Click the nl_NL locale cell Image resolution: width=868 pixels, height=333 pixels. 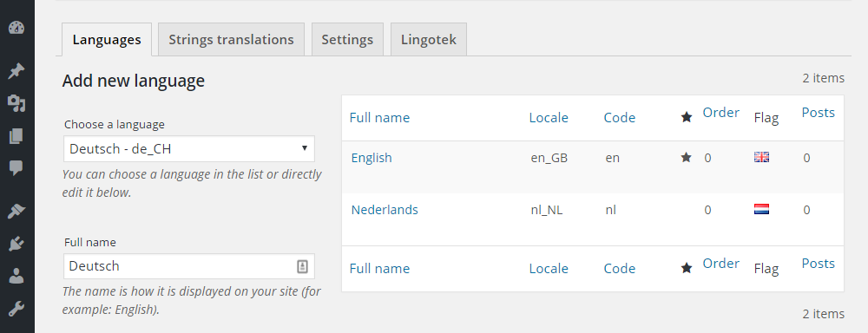(x=546, y=210)
